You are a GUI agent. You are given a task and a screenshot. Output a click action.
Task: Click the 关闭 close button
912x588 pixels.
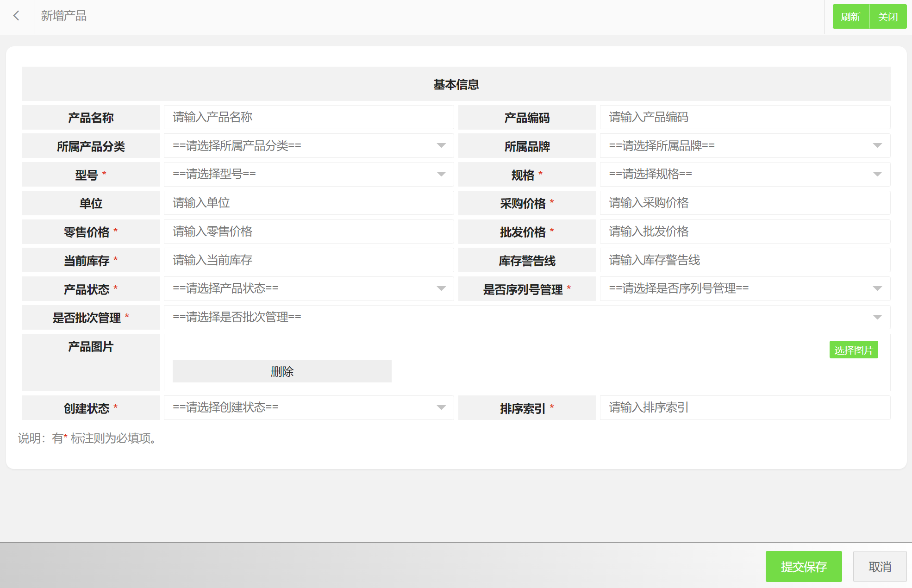click(x=888, y=17)
